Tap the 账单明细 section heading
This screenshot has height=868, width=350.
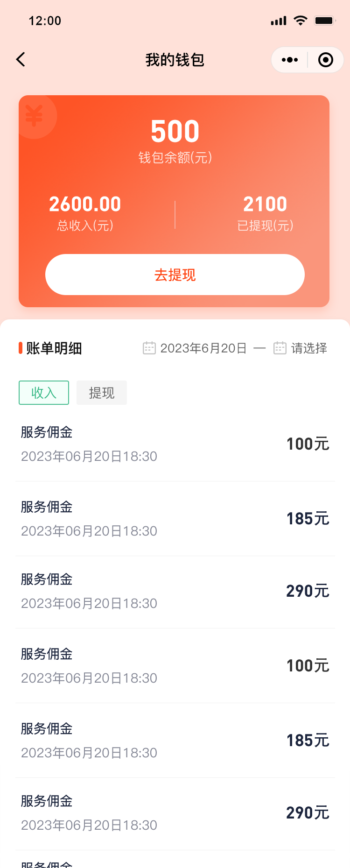point(54,348)
